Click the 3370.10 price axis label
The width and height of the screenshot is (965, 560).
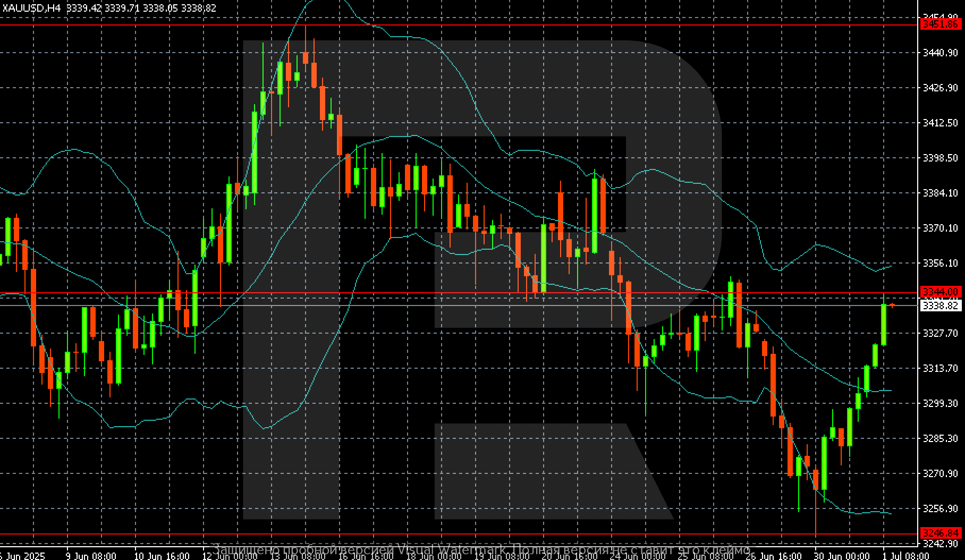click(941, 228)
